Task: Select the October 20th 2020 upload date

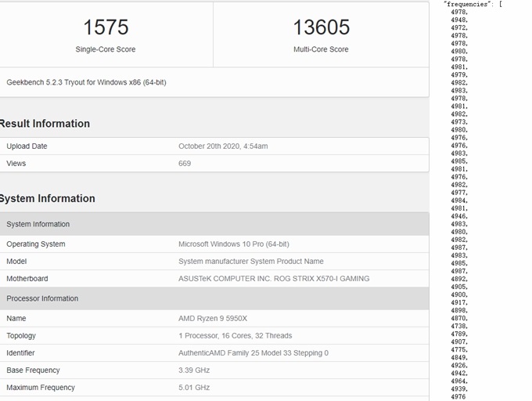Action: 223,146
